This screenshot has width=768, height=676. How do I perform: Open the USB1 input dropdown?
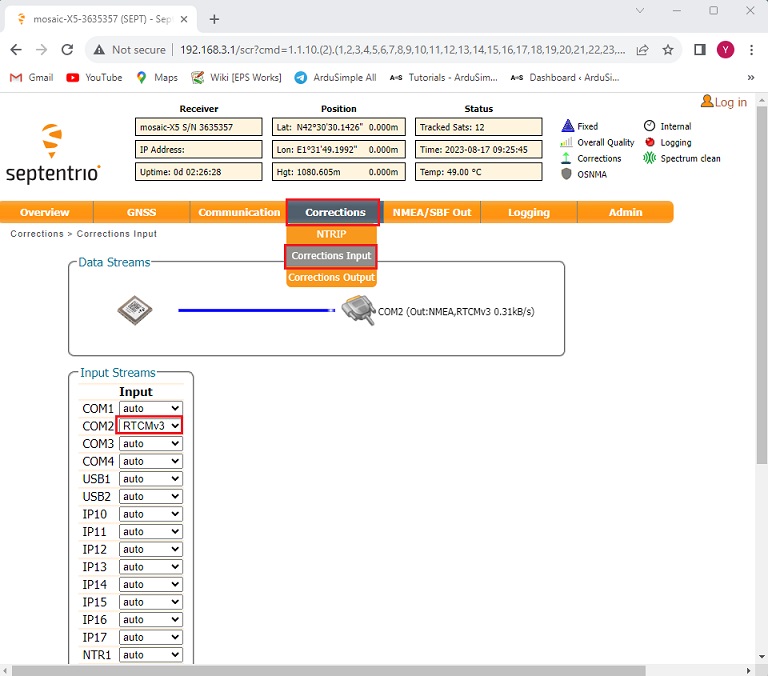pos(150,479)
